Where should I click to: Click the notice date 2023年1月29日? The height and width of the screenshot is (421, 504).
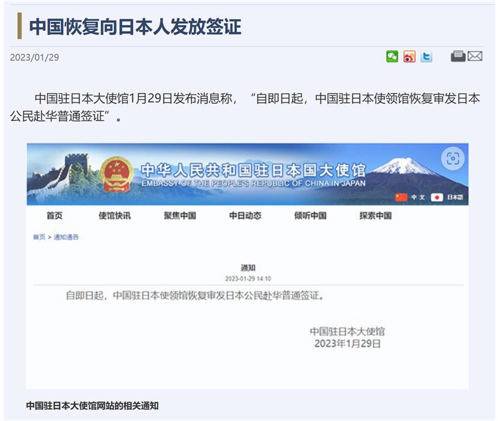pos(347,343)
